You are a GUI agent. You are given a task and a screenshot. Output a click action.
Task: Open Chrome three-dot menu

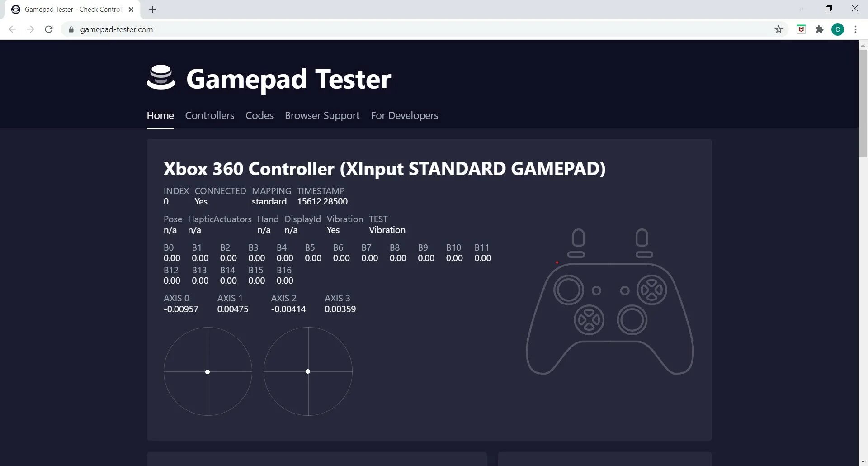coord(855,29)
